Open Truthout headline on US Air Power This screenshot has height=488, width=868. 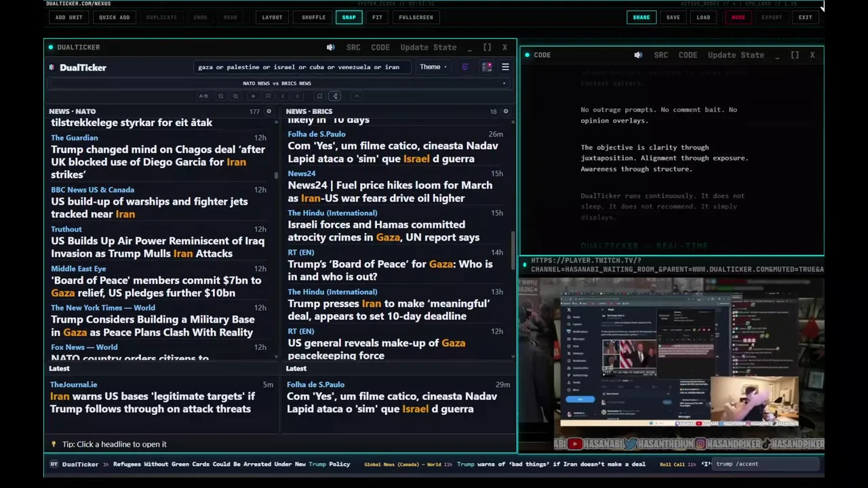(x=157, y=247)
